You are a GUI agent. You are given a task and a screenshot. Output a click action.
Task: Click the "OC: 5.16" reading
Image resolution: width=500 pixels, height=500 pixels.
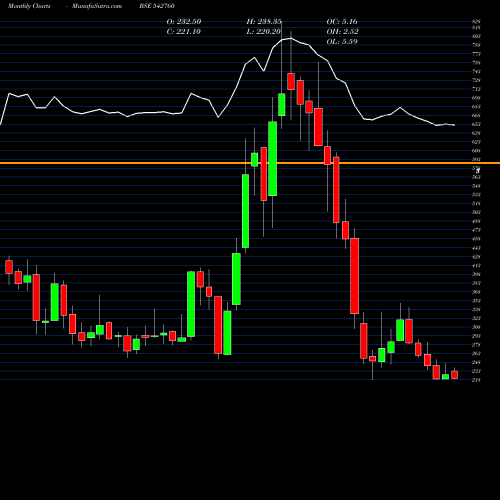pyautogui.click(x=342, y=22)
